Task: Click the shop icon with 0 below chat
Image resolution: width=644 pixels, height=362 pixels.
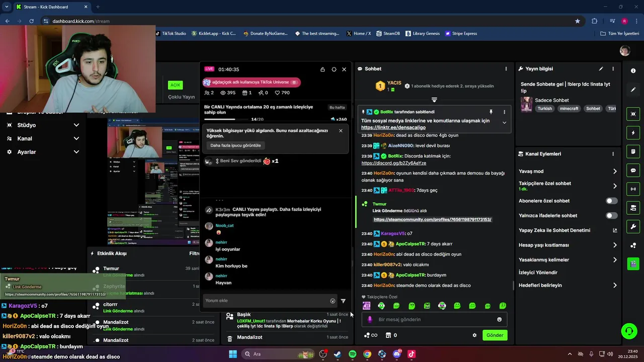Action: (391, 335)
